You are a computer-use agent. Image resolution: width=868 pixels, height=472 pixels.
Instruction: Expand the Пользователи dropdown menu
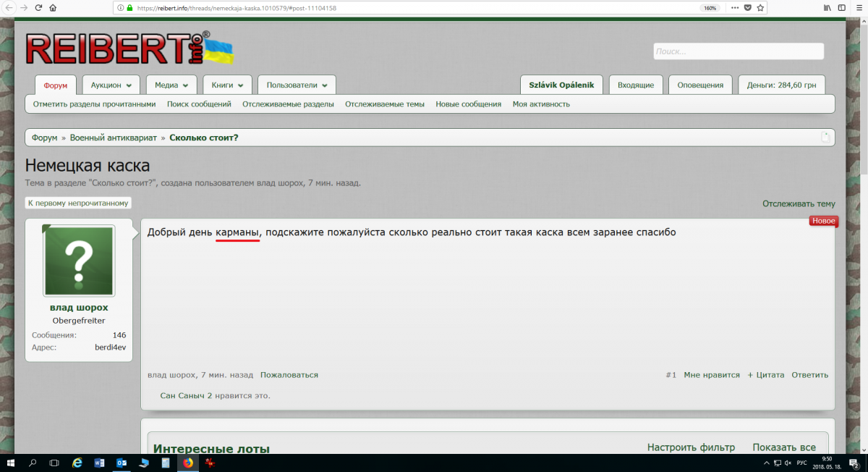pyautogui.click(x=297, y=85)
